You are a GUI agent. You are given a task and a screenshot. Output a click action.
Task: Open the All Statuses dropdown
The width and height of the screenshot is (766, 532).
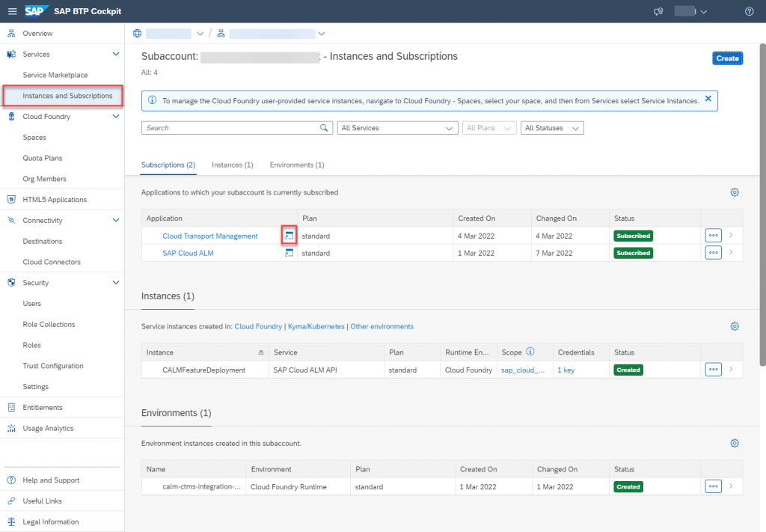click(x=552, y=128)
